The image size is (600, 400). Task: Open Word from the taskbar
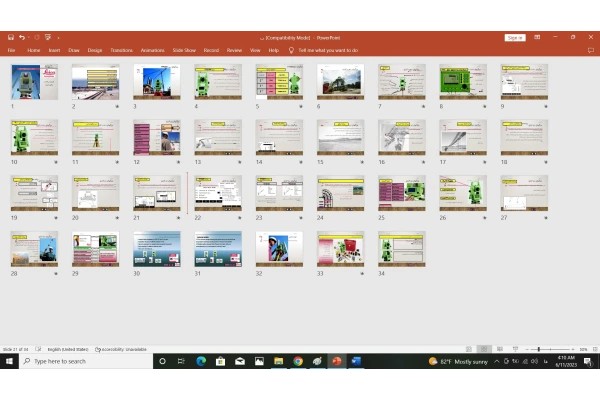356,361
